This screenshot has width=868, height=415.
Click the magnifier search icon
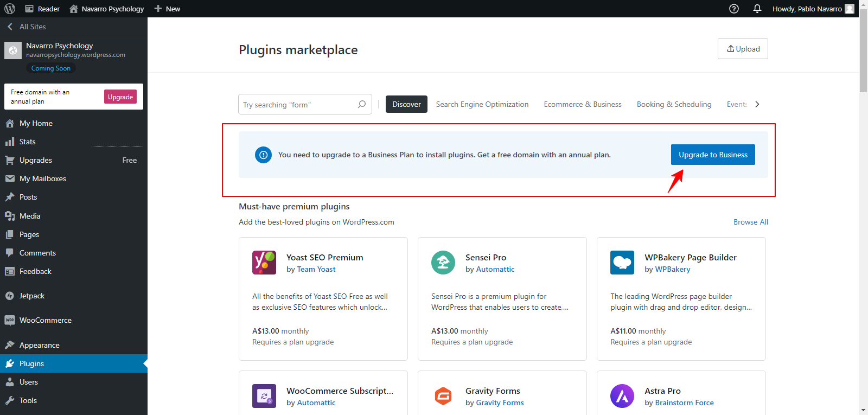[362, 104]
